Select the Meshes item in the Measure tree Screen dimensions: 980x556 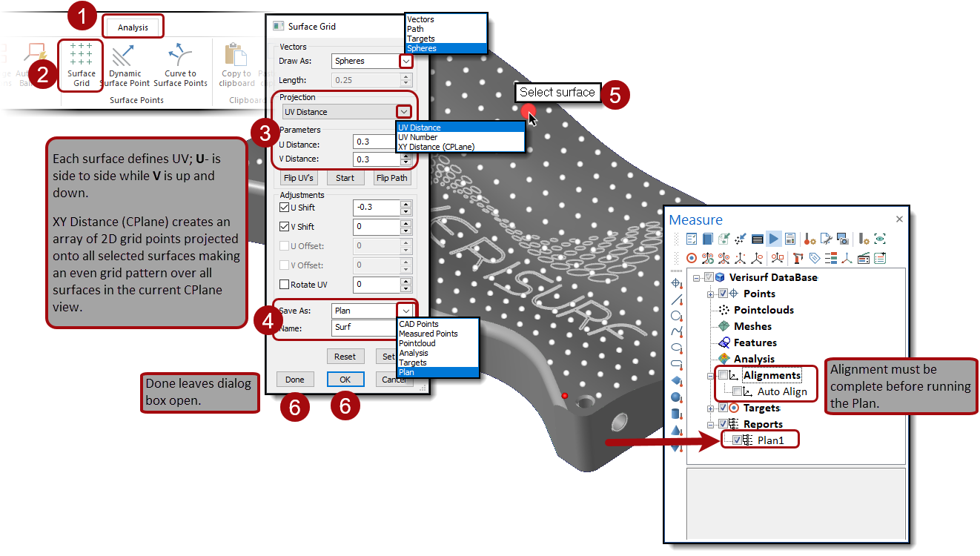(x=752, y=326)
